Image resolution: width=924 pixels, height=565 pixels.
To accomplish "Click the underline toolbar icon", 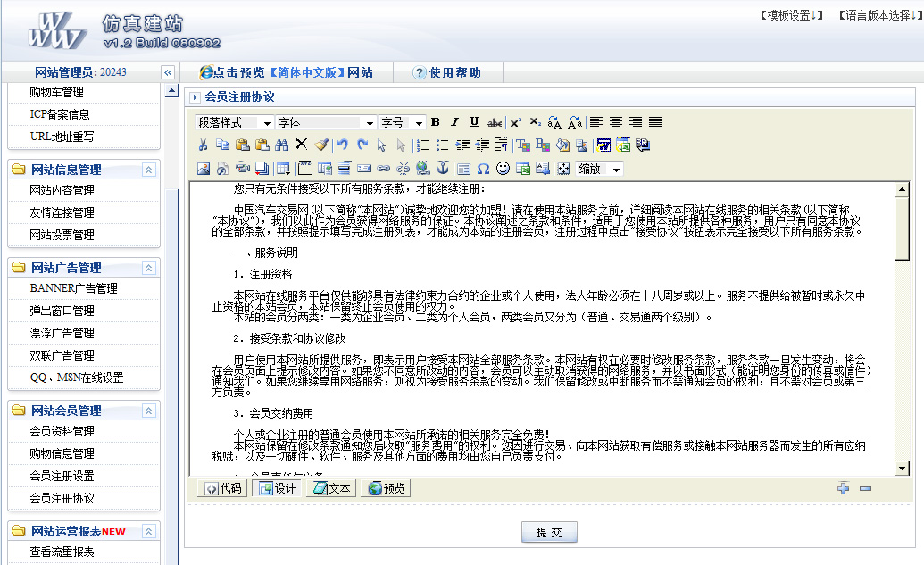I will point(474,122).
